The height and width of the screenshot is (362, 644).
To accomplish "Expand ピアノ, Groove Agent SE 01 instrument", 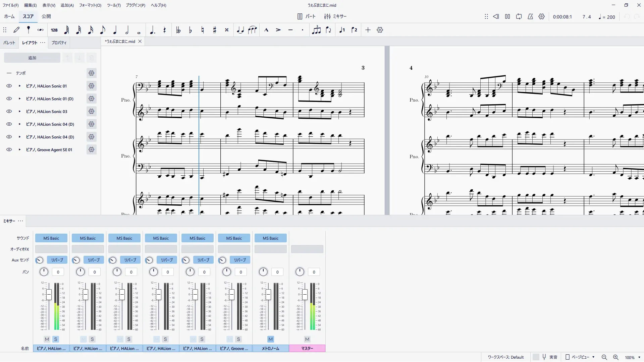I will (x=19, y=150).
